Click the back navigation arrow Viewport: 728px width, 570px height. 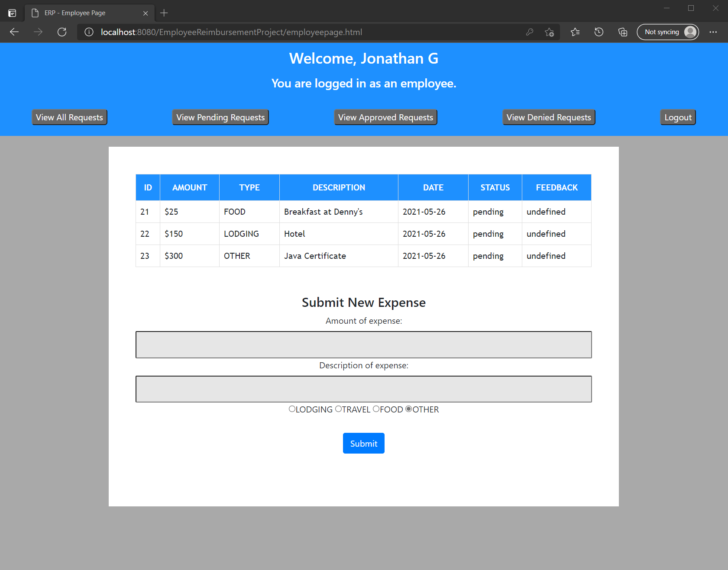[14, 32]
